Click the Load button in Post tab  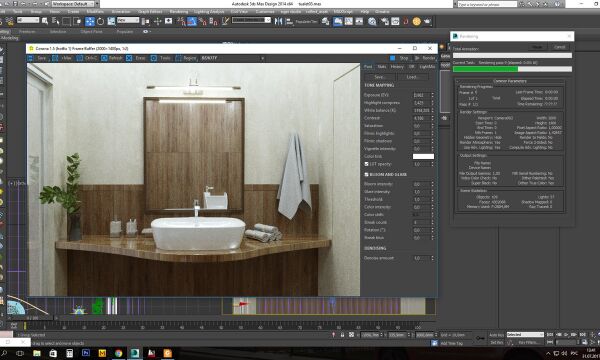coord(412,77)
